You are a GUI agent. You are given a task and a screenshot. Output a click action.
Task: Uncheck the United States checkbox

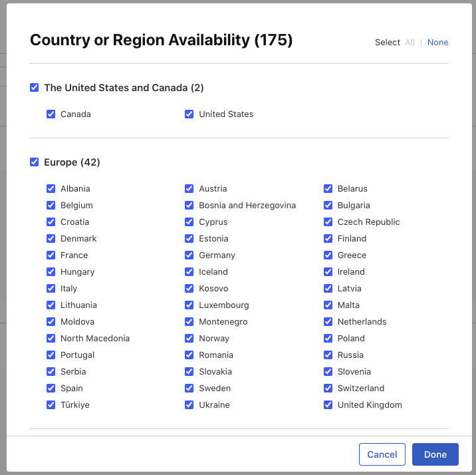pos(189,114)
